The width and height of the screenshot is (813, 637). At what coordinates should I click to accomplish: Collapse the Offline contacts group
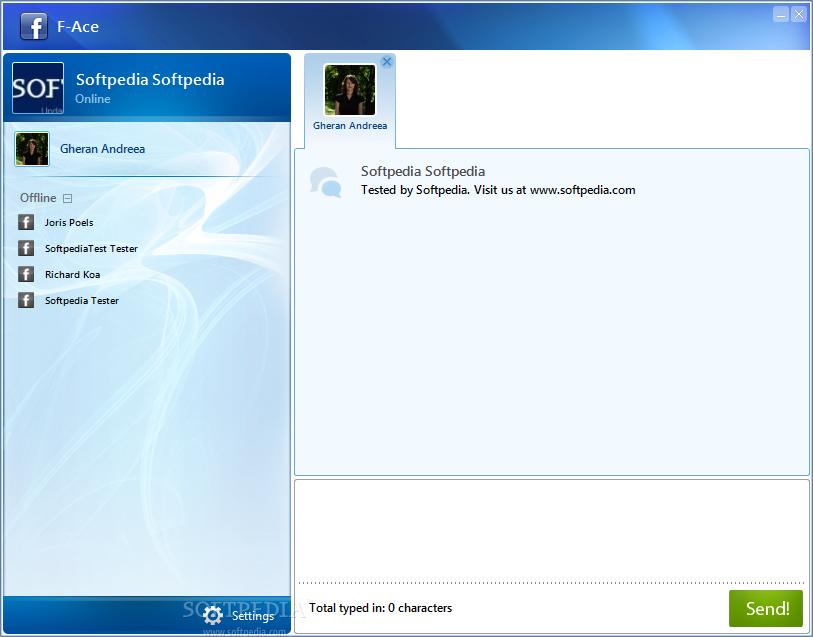67,198
